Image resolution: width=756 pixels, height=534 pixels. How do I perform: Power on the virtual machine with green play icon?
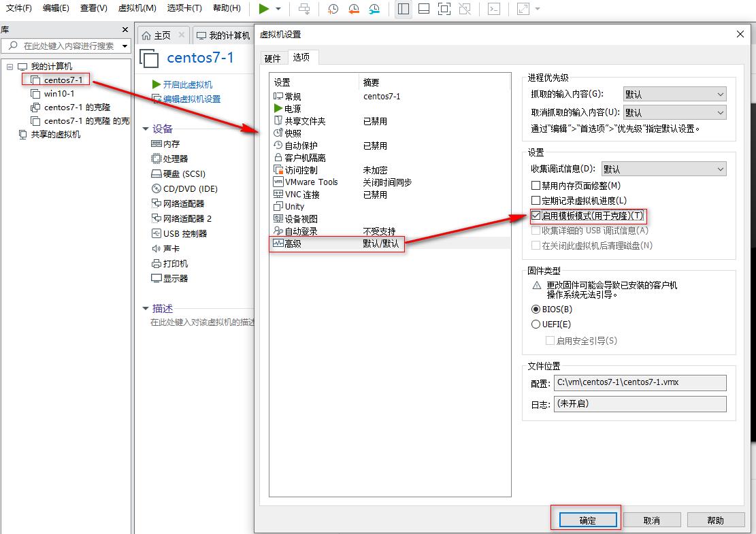pos(264,10)
